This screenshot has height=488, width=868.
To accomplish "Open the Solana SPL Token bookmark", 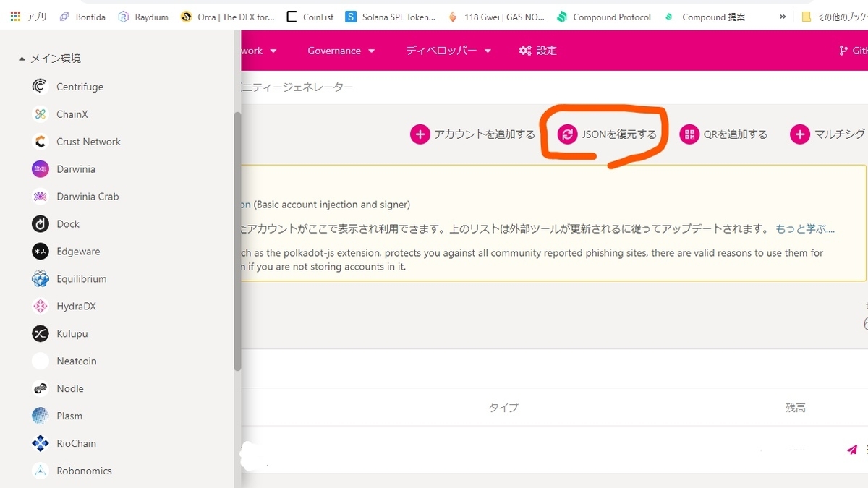I will [391, 17].
